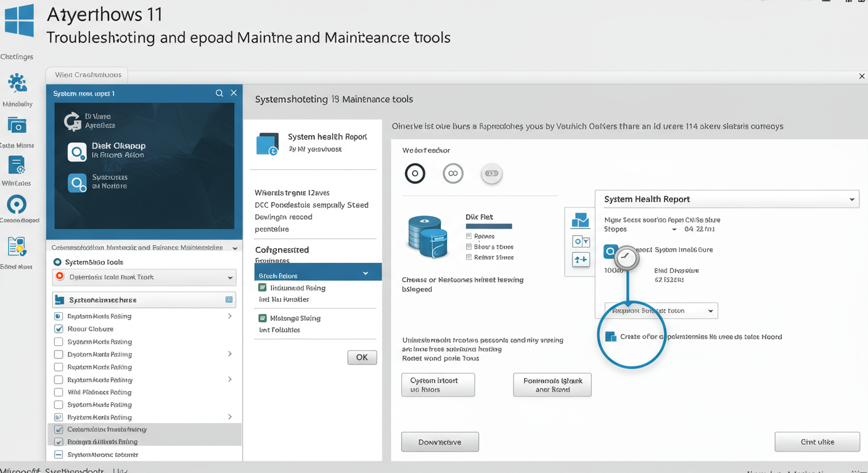
Task: Click the Windows logo in the header
Action: coord(19,19)
